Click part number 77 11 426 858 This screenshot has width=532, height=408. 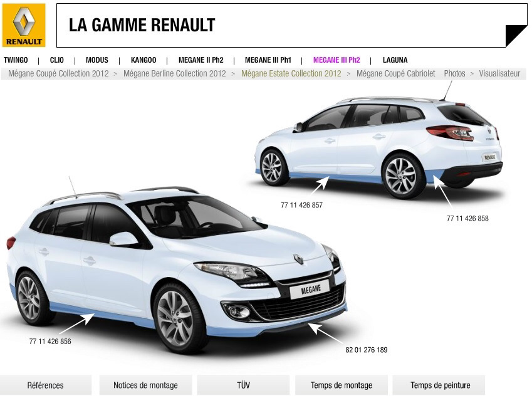pos(467,218)
